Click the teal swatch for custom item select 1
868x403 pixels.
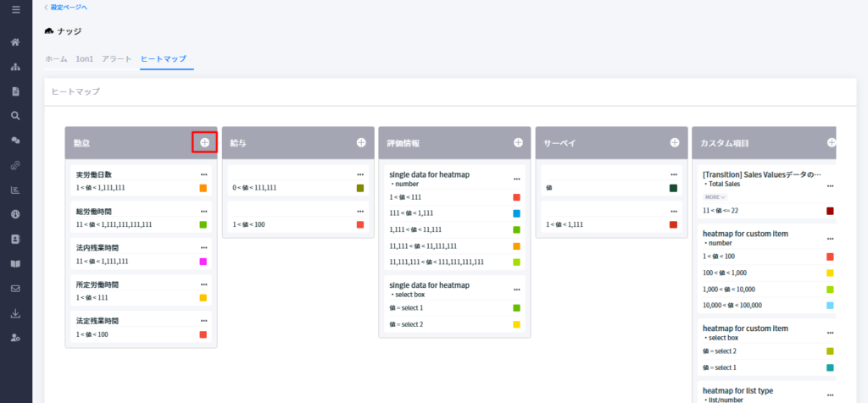click(830, 367)
